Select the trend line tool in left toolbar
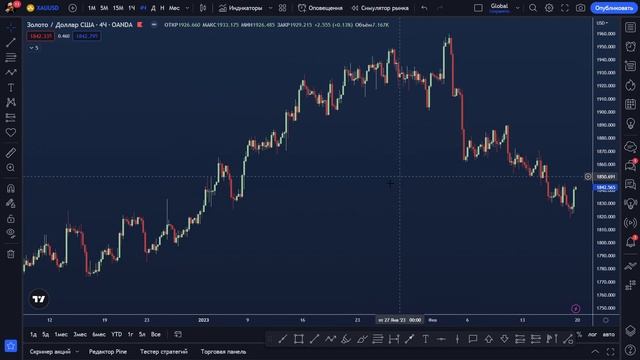Image resolution: width=640 pixels, height=360 pixels. point(11,42)
